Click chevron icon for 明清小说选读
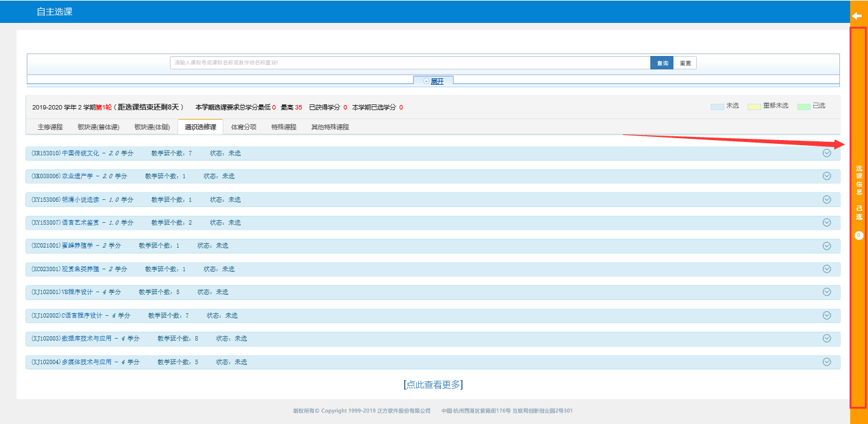Image resolution: width=868 pixels, height=424 pixels. click(x=827, y=199)
